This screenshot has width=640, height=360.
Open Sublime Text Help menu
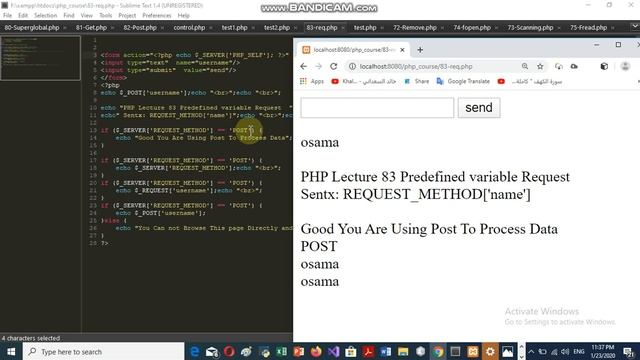(184, 16)
